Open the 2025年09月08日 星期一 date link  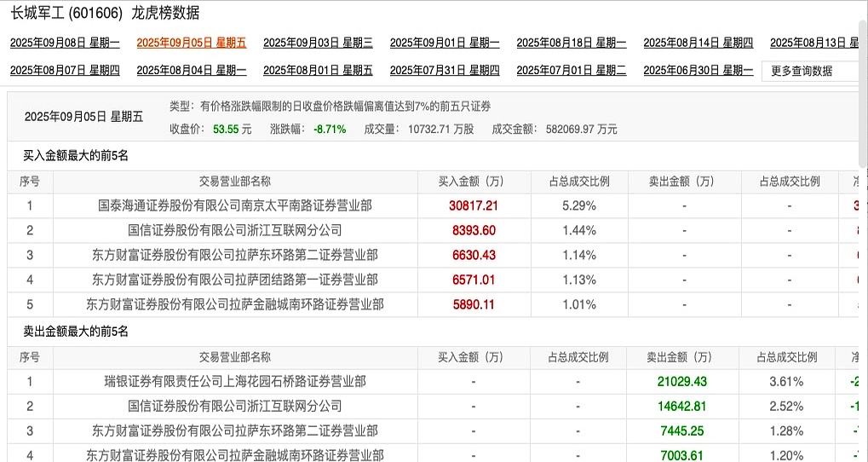[65, 43]
